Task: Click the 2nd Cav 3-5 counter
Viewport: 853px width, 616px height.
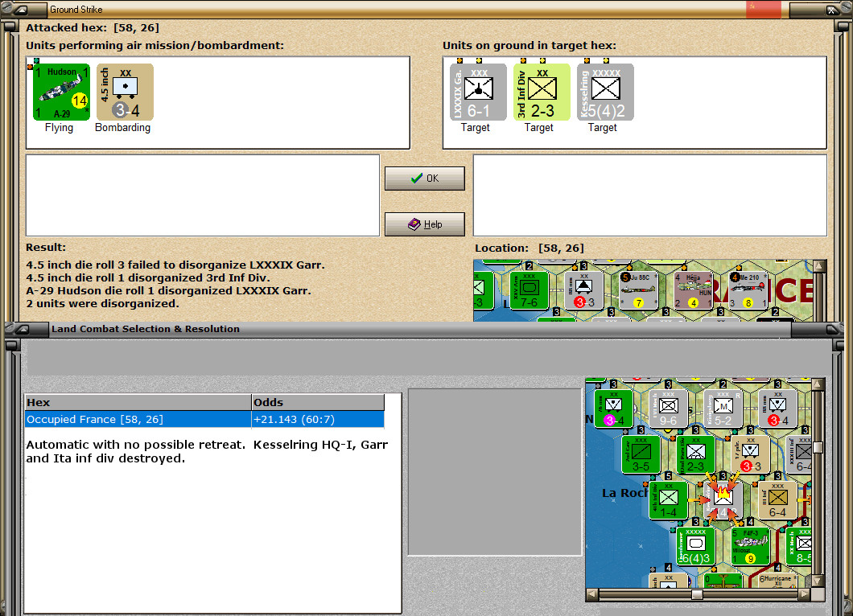Action: [x=641, y=454]
